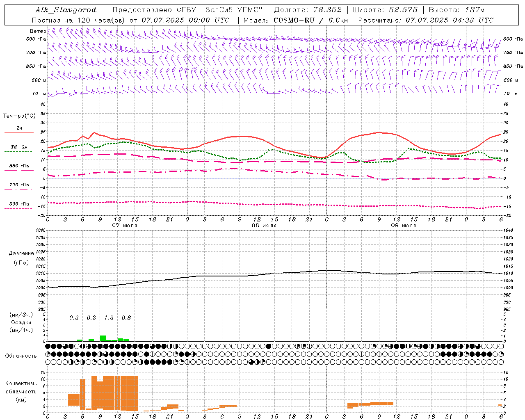Select the text 'Предоставлено ФГБУ "ЗапСиб УГМС"'
The height and width of the screenshot is (420, 525).
pos(187,10)
